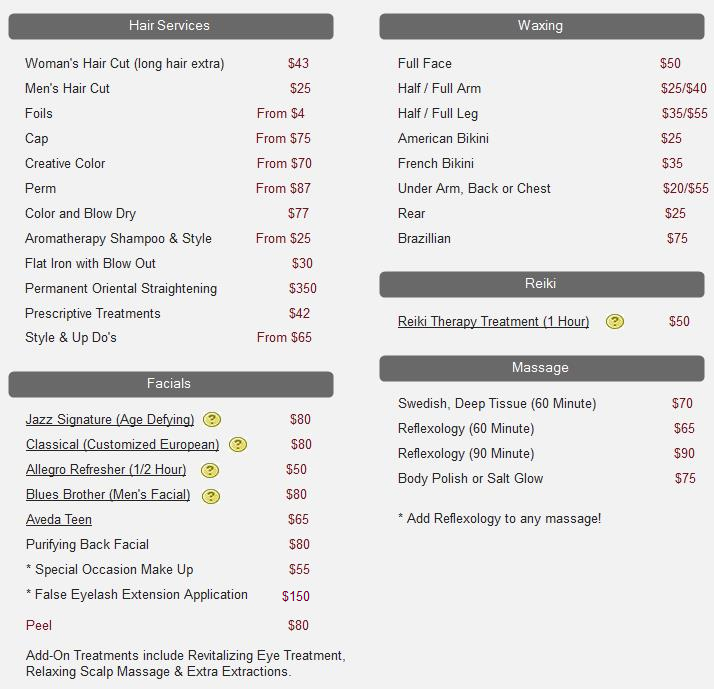Open Jazz Signature (Age Defying) link
Viewport: 714px width, 689px height.
(110, 420)
